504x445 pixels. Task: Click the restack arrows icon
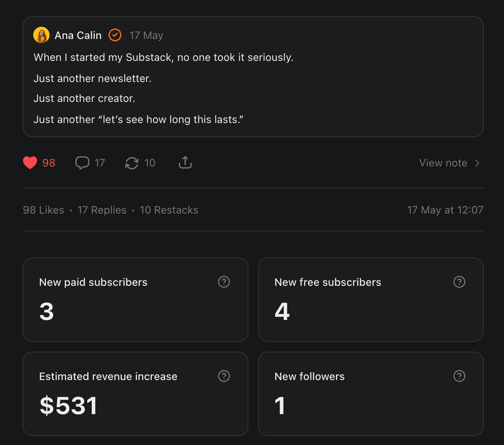pyautogui.click(x=132, y=163)
